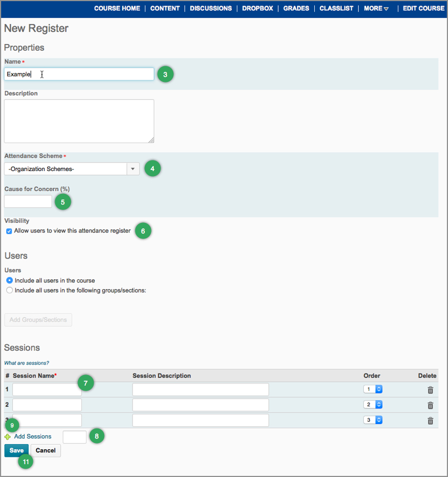Click the Session Description column header

162,376
